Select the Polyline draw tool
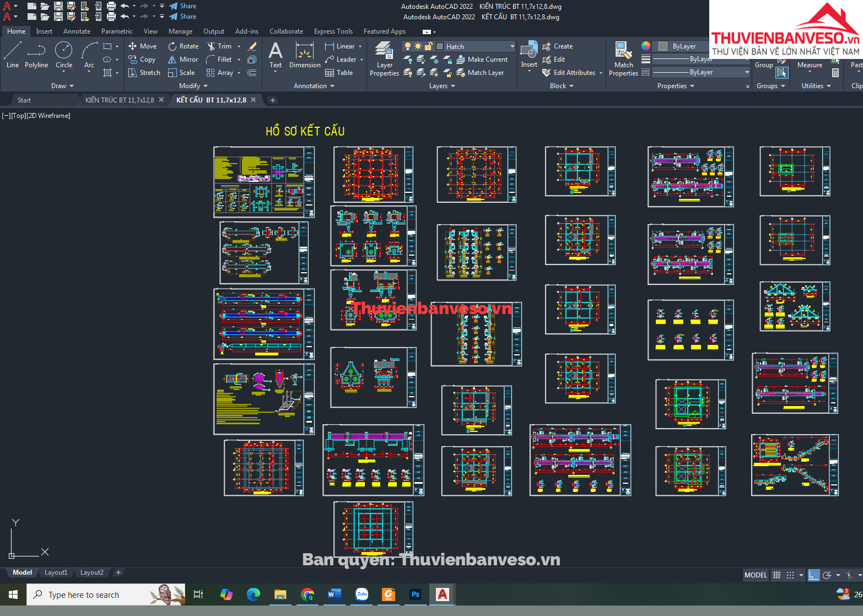Viewport: 863px width, 616px height. (36, 56)
